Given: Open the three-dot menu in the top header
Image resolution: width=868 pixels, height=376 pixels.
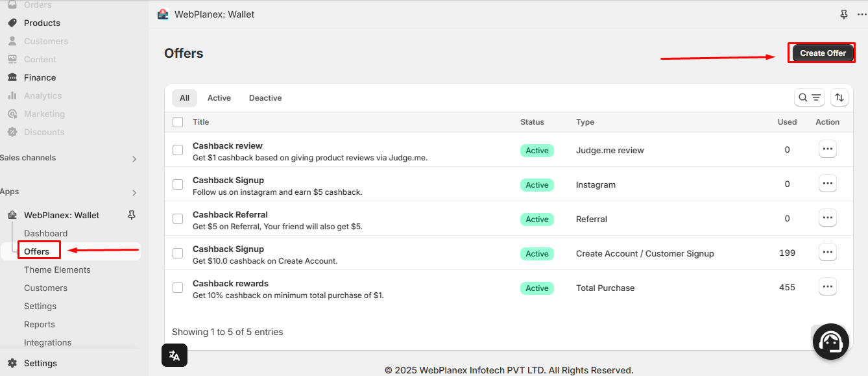Looking at the screenshot, I should [x=862, y=14].
